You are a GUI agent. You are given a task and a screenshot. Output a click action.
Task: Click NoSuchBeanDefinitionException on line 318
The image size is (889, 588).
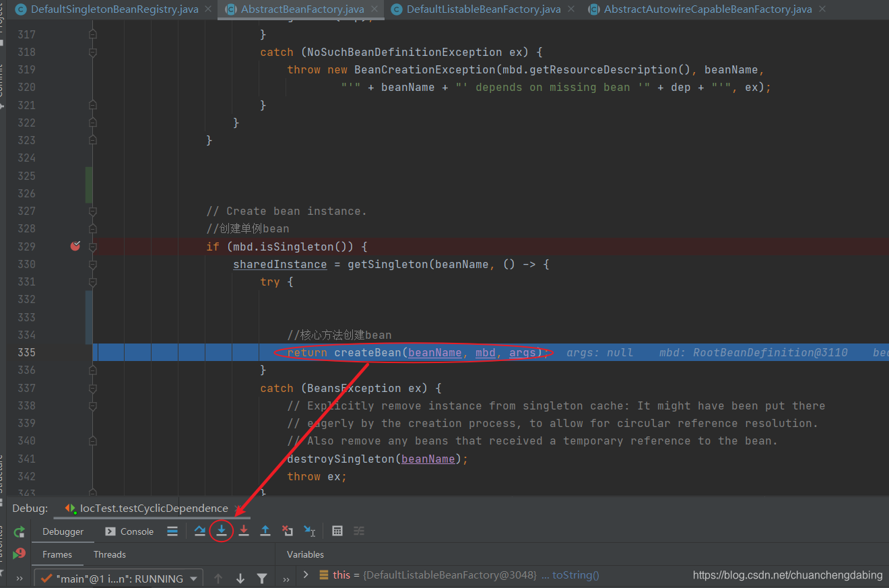[405, 52]
